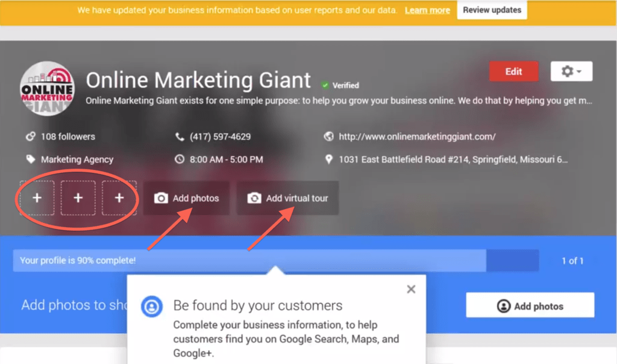The image size is (617, 364).
Task: Click the profile 90% complete progress bar
Action: click(x=276, y=260)
